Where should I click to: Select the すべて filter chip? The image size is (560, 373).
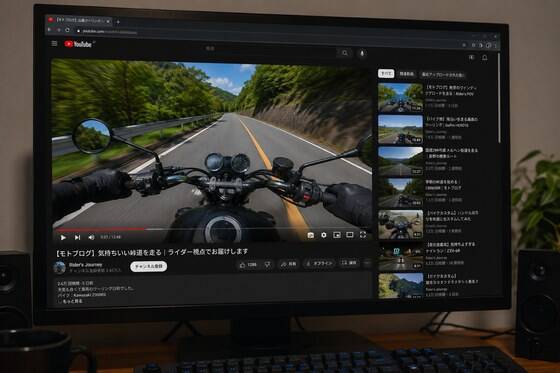point(386,74)
